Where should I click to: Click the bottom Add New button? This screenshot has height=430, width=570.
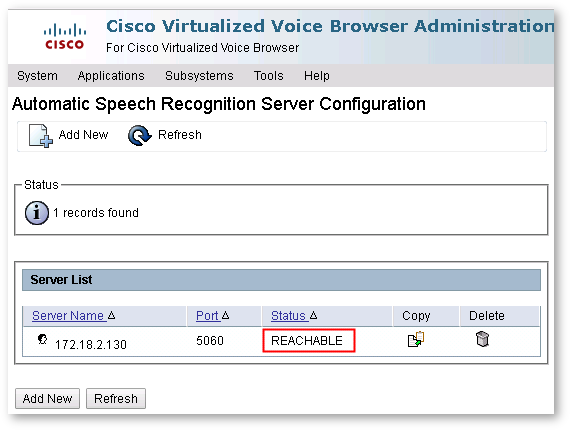click(47, 398)
